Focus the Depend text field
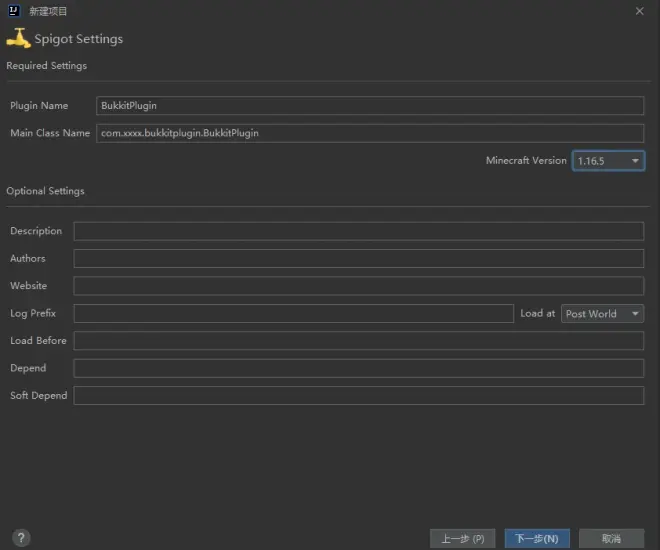The width and height of the screenshot is (660, 550). coord(359,368)
